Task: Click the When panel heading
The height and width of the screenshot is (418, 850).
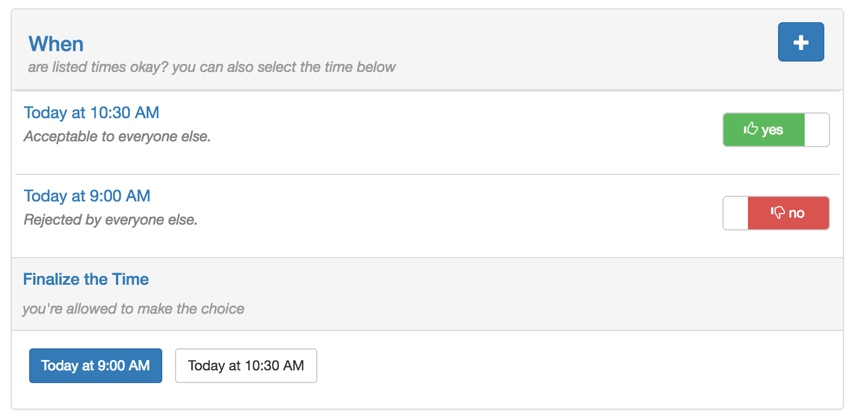Action: pyautogui.click(x=56, y=43)
